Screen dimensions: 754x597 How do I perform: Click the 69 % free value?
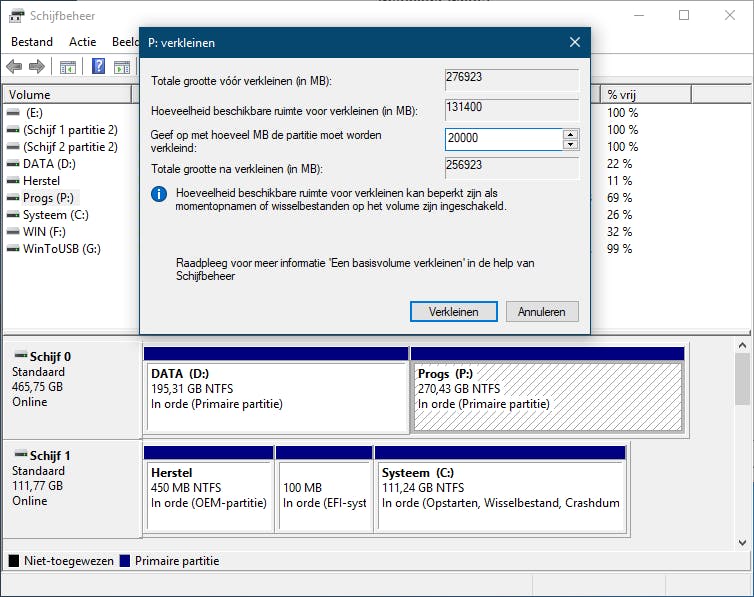pyautogui.click(x=619, y=198)
